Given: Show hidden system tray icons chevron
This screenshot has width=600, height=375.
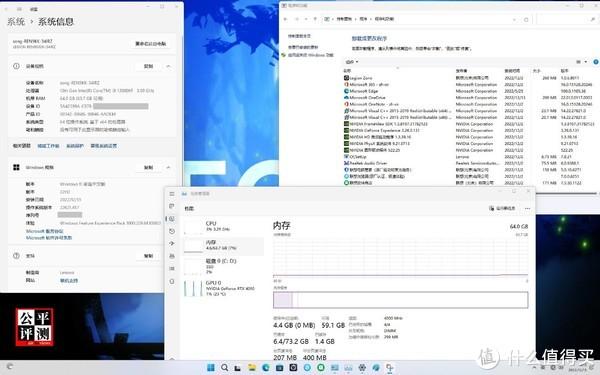Looking at the screenshot, I should 534,368.
